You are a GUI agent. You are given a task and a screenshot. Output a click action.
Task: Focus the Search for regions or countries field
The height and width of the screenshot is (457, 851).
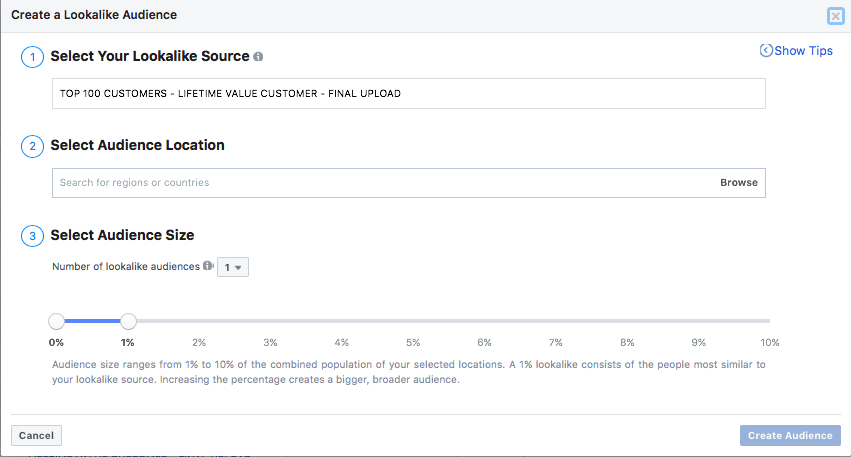tap(380, 183)
